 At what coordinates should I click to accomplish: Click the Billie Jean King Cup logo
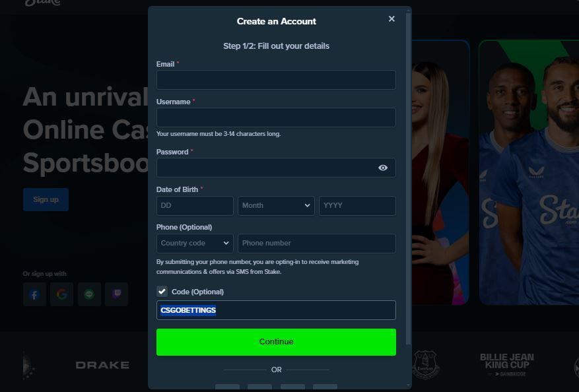tap(506, 365)
